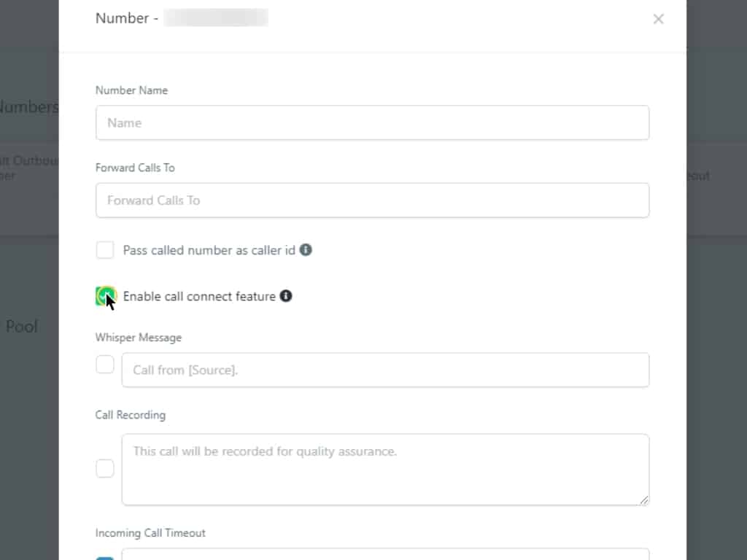Click the 'Call Recording' section label
Screen dimensions: 747x560
pos(131,415)
